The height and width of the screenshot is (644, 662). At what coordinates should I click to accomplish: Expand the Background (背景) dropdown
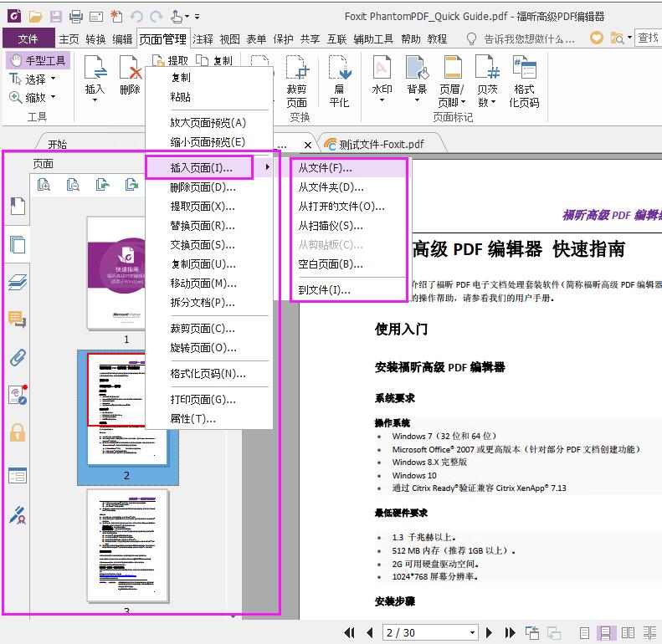click(x=417, y=101)
